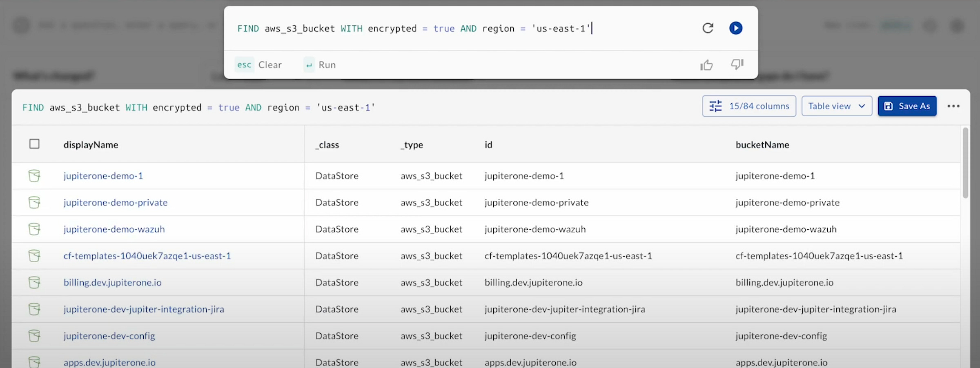
Task: Click aws_s3_bucket cell in jupiterone-dev-config row
Action: click(431, 336)
